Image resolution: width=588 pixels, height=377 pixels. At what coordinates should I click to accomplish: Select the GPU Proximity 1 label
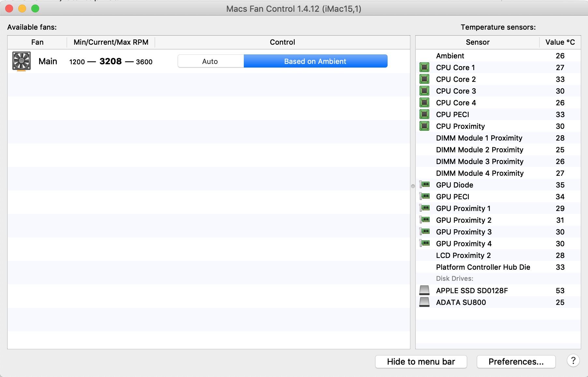pyautogui.click(x=463, y=208)
